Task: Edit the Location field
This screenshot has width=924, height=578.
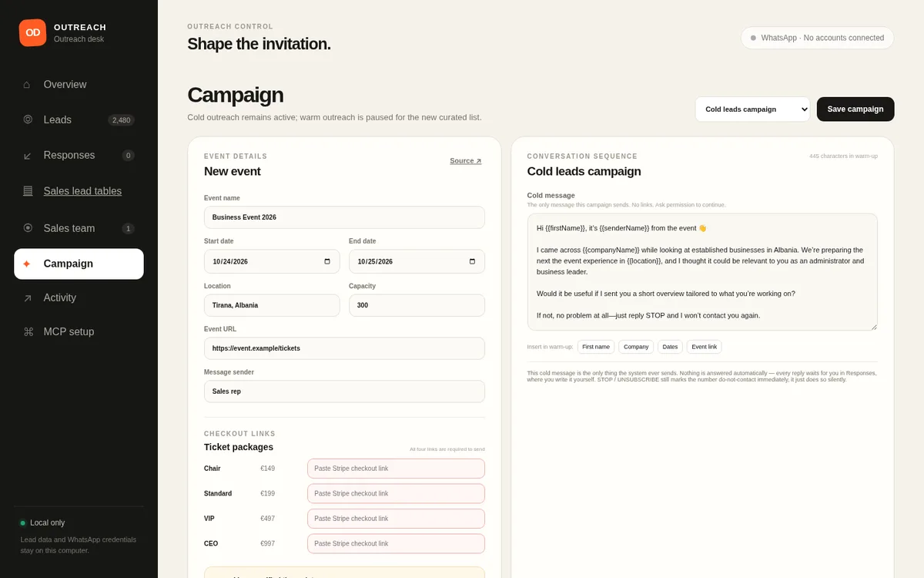Action: pyautogui.click(x=272, y=305)
